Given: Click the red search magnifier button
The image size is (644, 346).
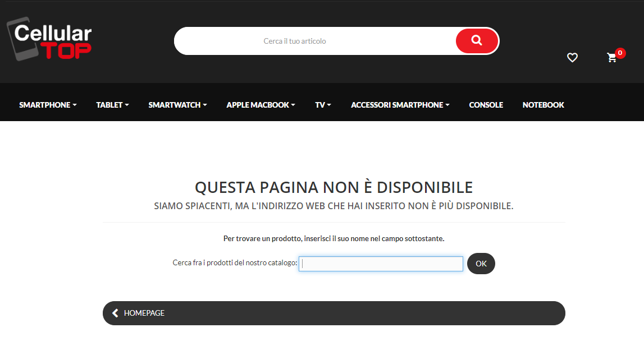Looking at the screenshot, I should pos(477,40).
